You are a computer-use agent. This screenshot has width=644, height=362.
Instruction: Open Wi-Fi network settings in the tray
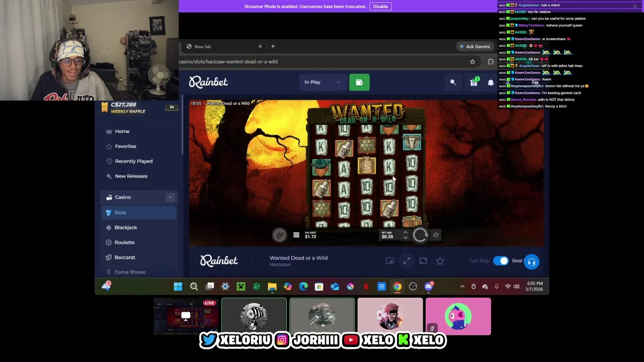[x=508, y=287]
